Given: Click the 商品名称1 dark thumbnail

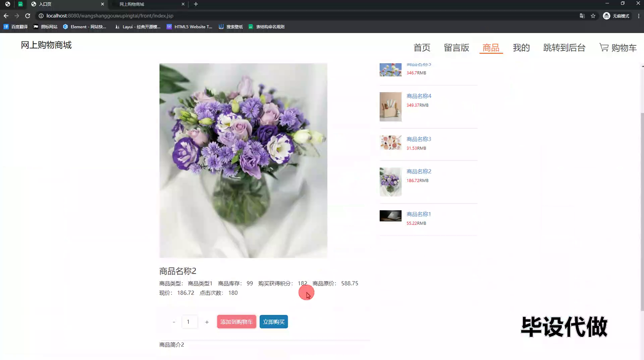Looking at the screenshot, I should click(390, 216).
